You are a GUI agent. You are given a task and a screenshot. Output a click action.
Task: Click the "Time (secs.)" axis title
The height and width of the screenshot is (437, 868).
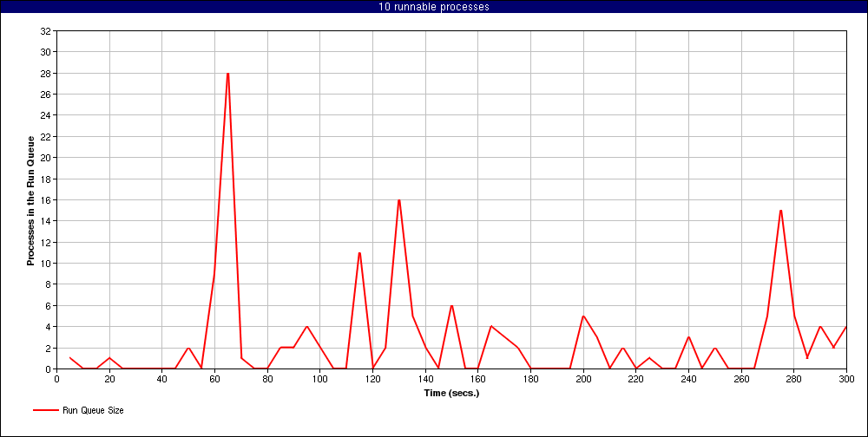click(x=451, y=394)
